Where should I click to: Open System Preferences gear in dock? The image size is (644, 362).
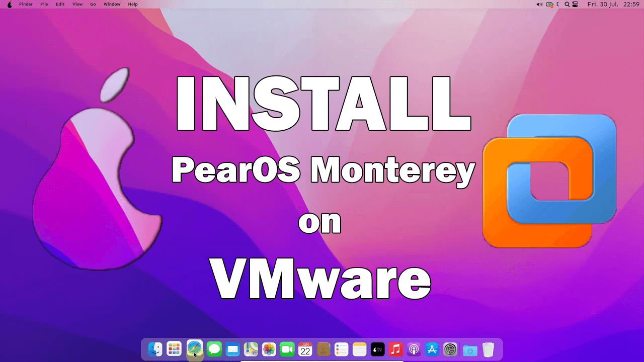point(450,349)
